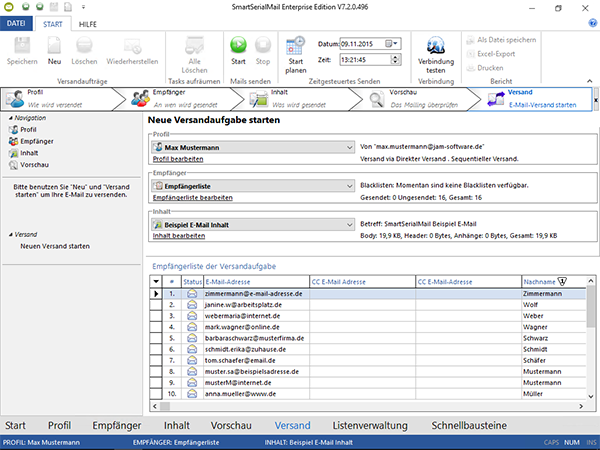
Task: Click the Profil bearbeiten link
Action: tap(178, 159)
